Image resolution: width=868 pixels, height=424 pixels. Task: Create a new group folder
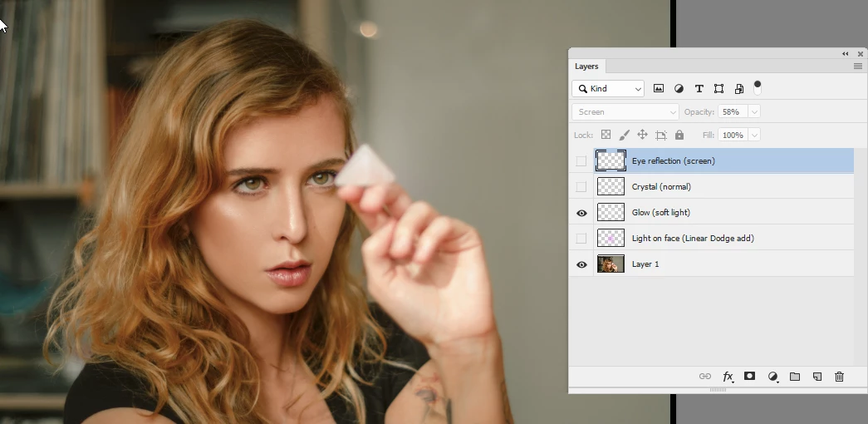click(x=795, y=377)
